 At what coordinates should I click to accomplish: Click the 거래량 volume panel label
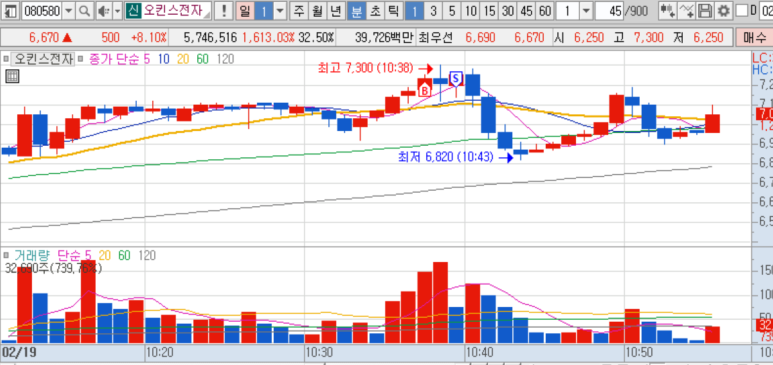(32, 255)
